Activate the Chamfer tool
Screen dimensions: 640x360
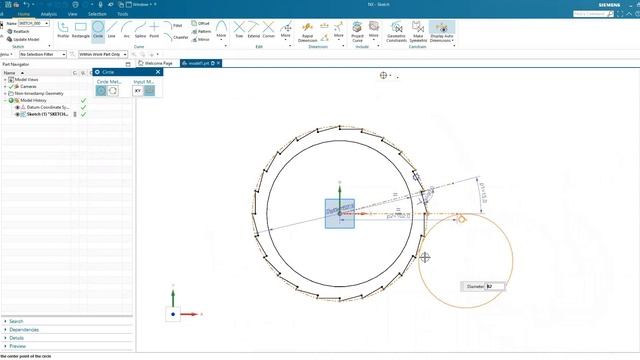(176, 37)
